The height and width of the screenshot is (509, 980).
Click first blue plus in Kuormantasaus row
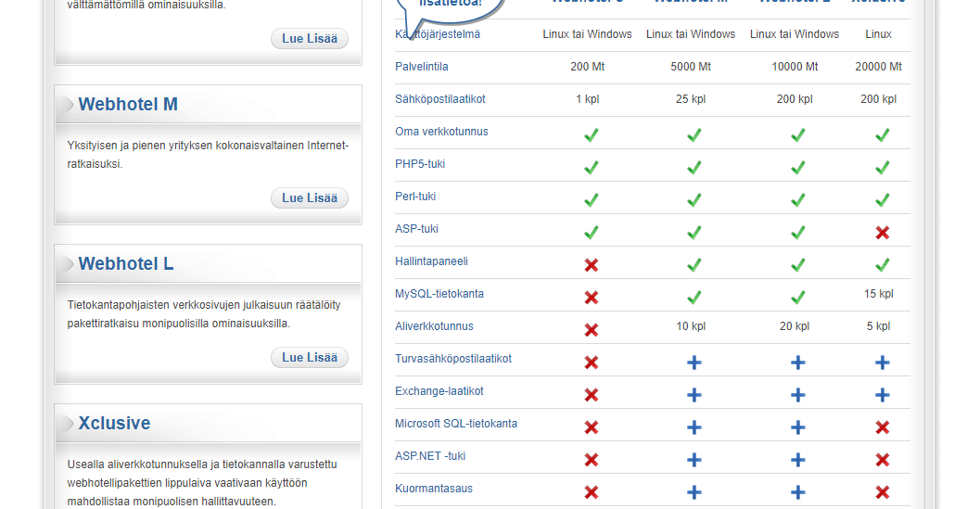pyautogui.click(x=694, y=492)
